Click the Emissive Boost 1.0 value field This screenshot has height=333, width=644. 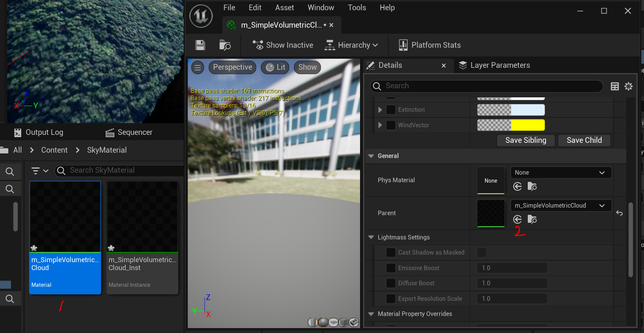point(512,268)
